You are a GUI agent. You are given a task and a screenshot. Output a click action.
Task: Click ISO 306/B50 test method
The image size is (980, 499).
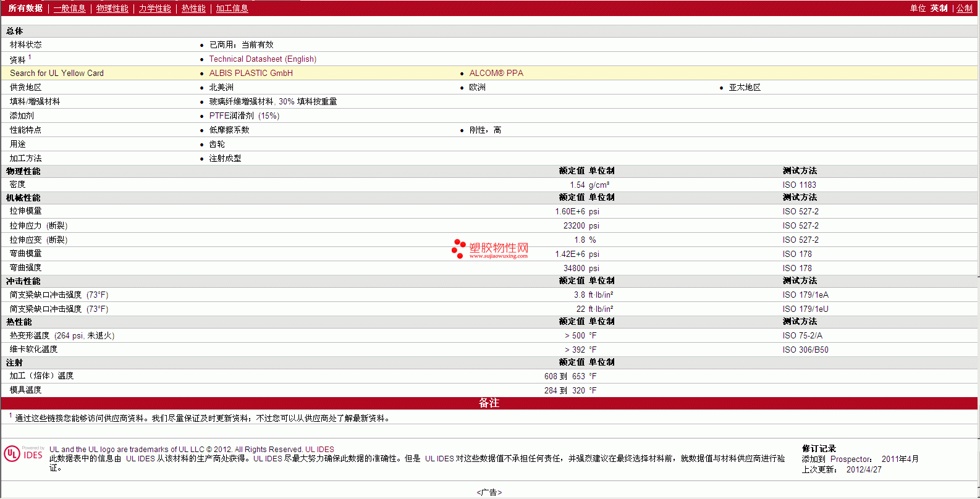(806, 350)
